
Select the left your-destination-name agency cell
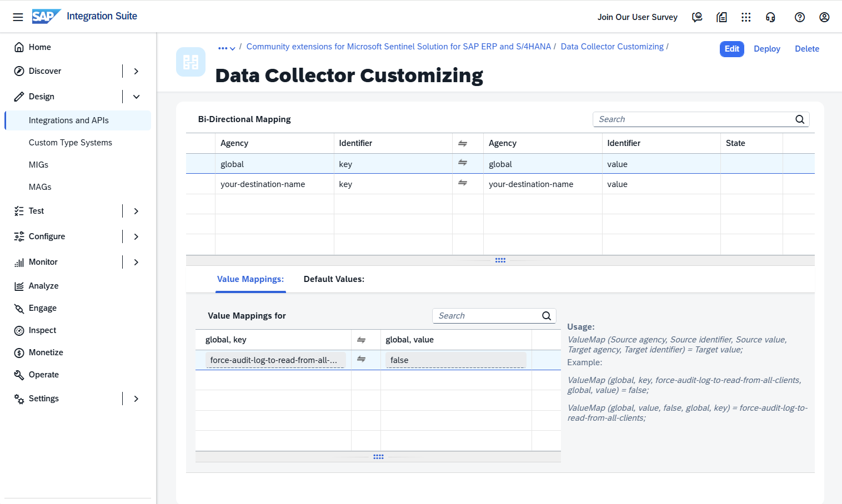(x=274, y=184)
